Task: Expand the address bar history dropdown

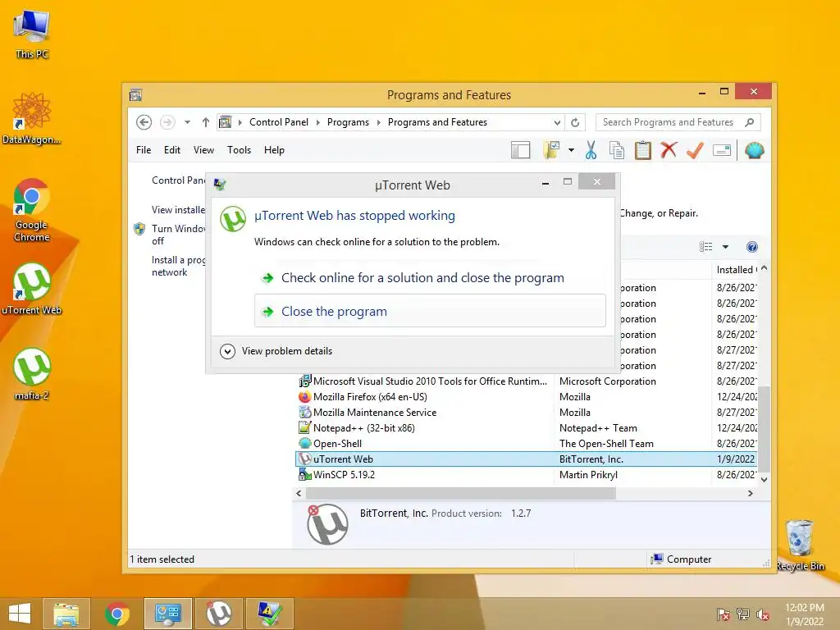Action: [x=557, y=123]
